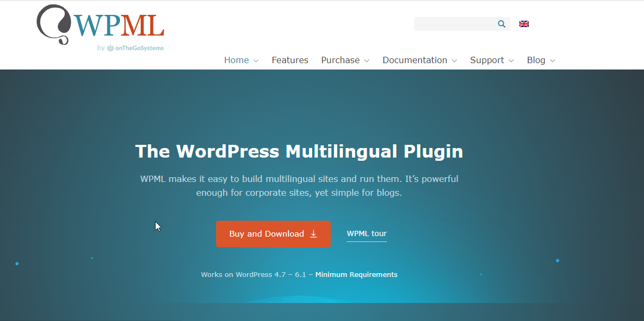Expand the Home dropdown chevron

256,61
